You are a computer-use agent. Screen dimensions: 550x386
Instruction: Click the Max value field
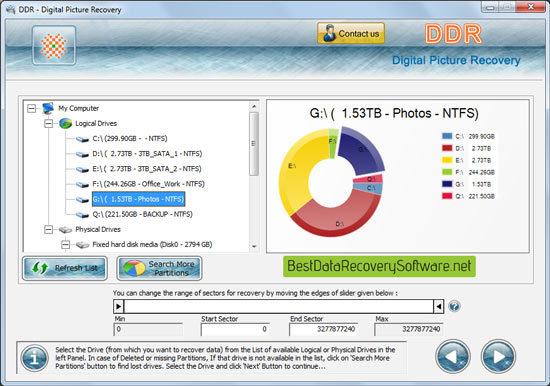(x=408, y=330)
